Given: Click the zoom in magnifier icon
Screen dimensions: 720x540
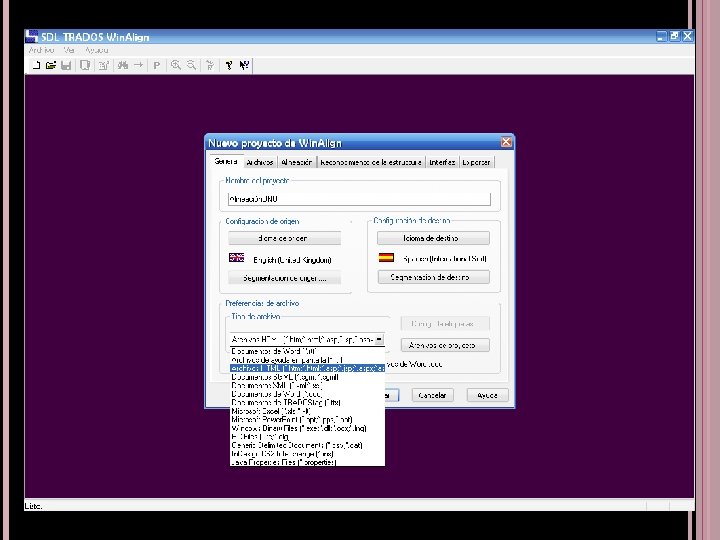Looking at the screenshot, I should 175,65.
